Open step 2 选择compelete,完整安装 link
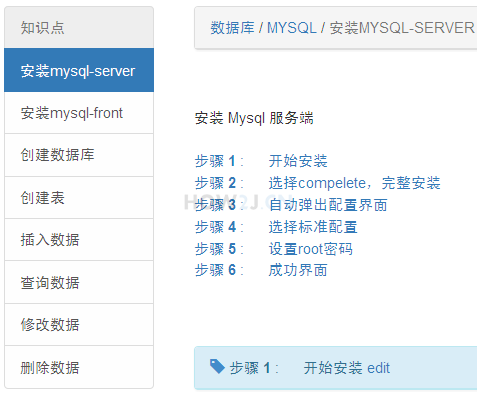The width and height of the screenshot is (477, 404). coord(317,183)
